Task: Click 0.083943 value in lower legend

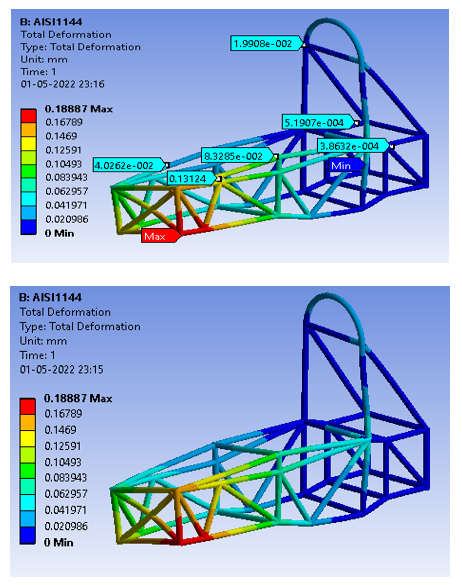Action: click(66, 478)
